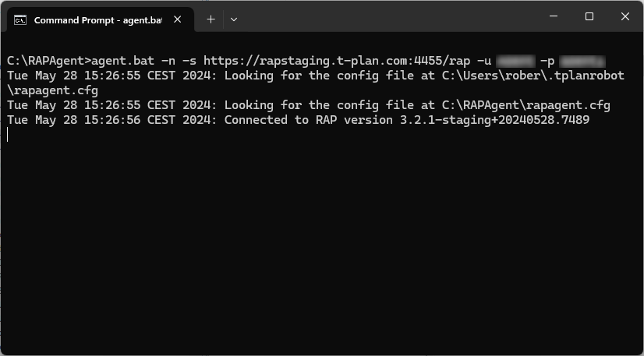Select the Command Prompt - agent.bat tab title
The height and width of the screenshot is (356, 644).
coord(97,20)
